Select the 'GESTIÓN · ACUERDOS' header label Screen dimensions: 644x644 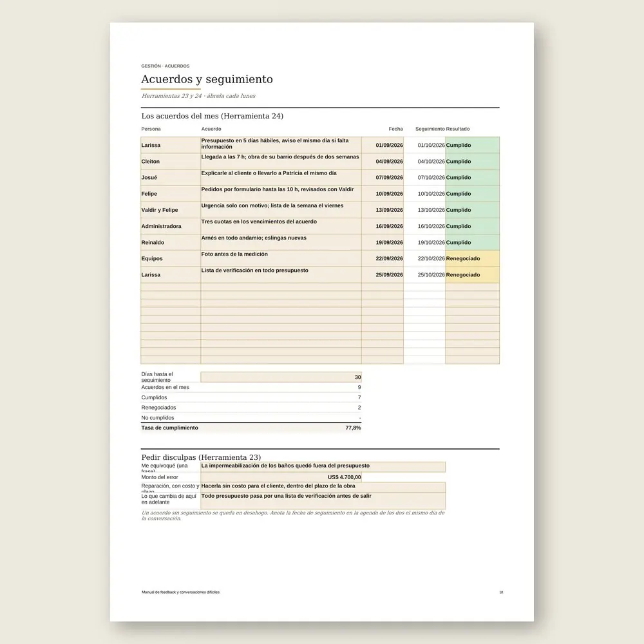click(x=165, y=66)
